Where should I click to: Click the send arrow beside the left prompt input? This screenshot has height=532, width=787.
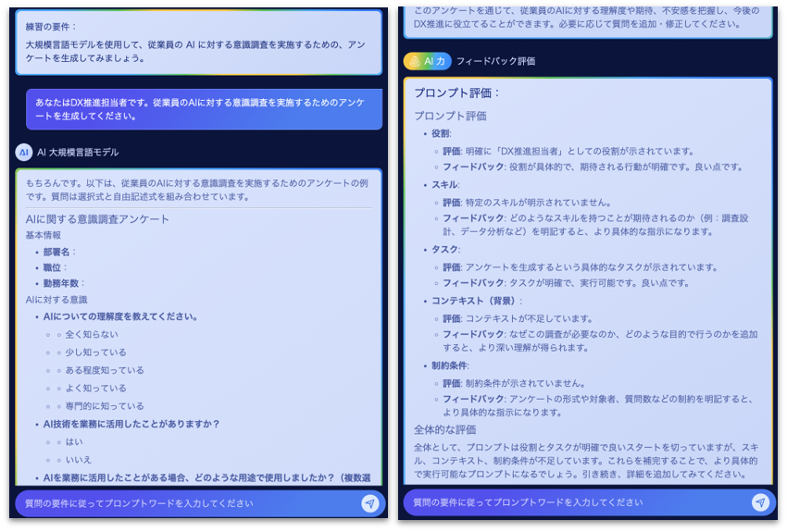pos(369,503)
